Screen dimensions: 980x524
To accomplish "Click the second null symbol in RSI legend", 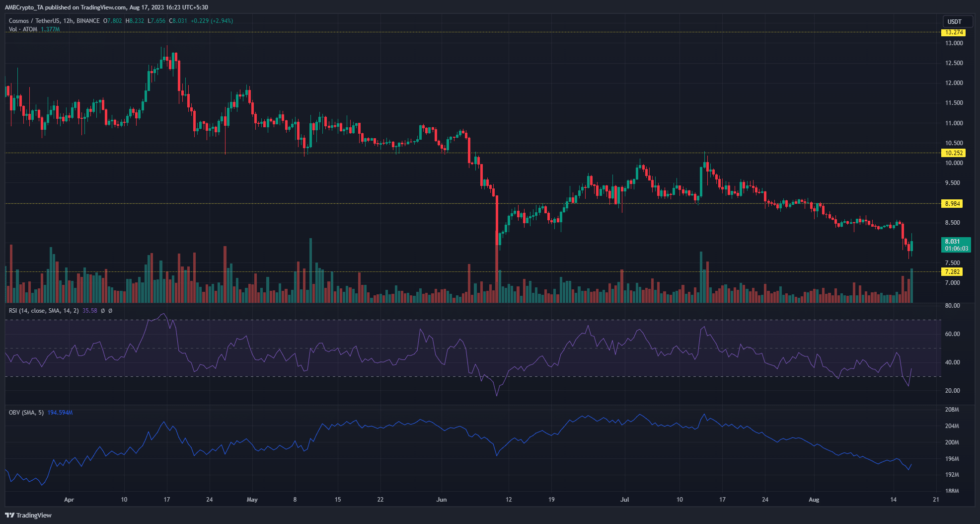I will [110, 311].
